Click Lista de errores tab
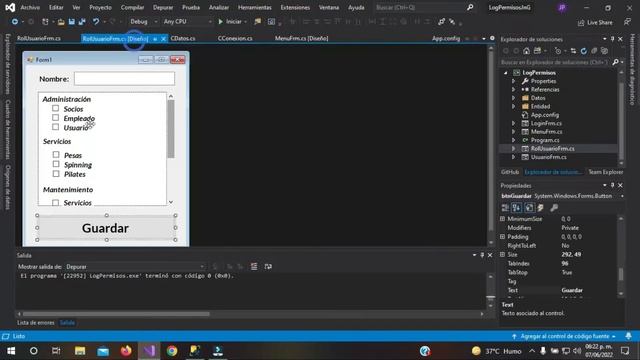Screen dimensions: 640x360 [36, 323]
